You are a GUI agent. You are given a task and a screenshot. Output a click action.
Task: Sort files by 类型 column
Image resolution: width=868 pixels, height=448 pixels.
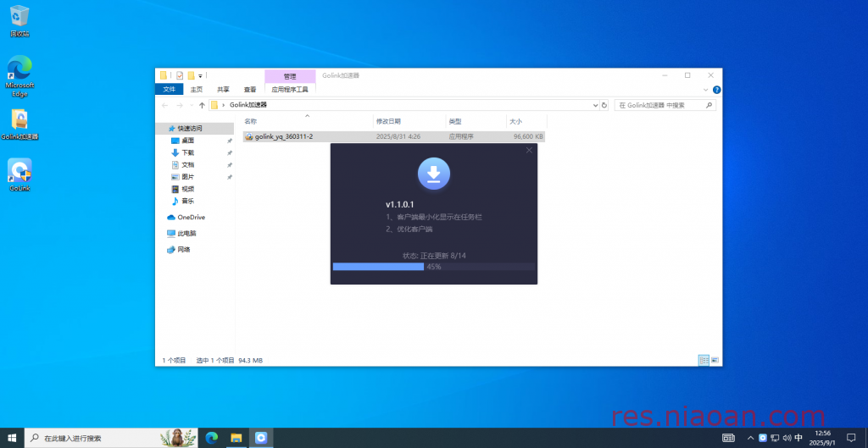[476, 122]
